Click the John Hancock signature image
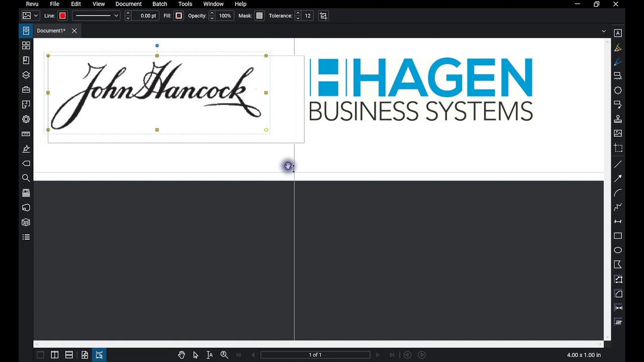Screen dimensions: 644x362 pos(157,94)
